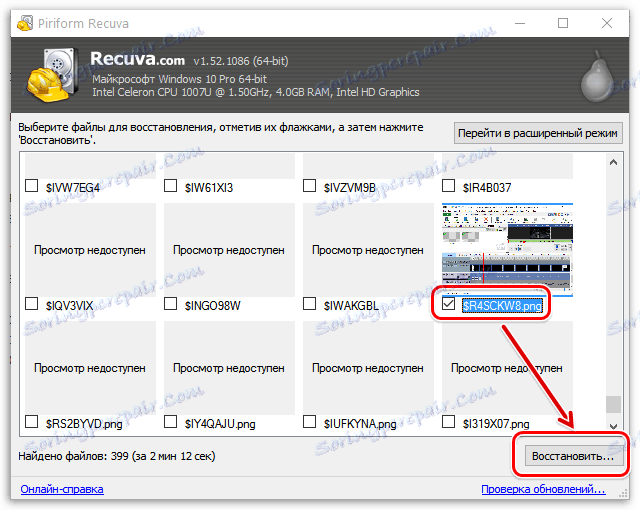
Task: Click the Восстановить... button
Action: (x=573, y=456)
